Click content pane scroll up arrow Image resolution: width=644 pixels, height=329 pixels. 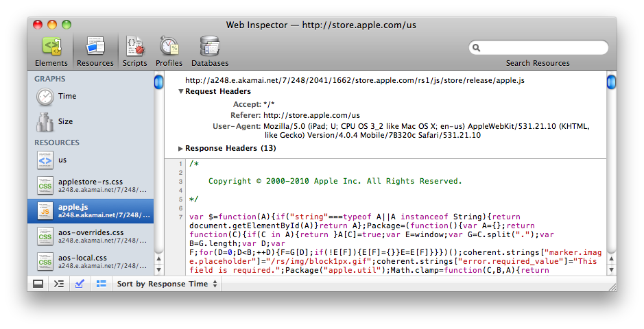pos(612,259)
